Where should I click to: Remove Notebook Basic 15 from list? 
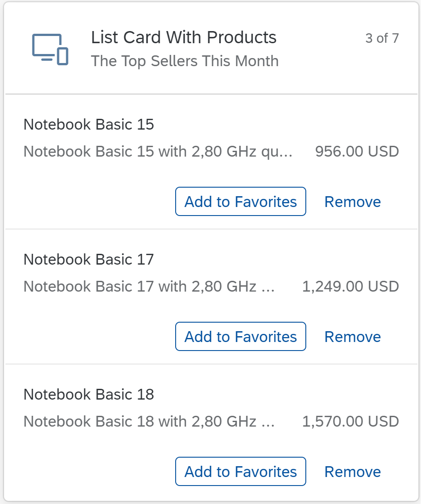(x=353, y=202)
